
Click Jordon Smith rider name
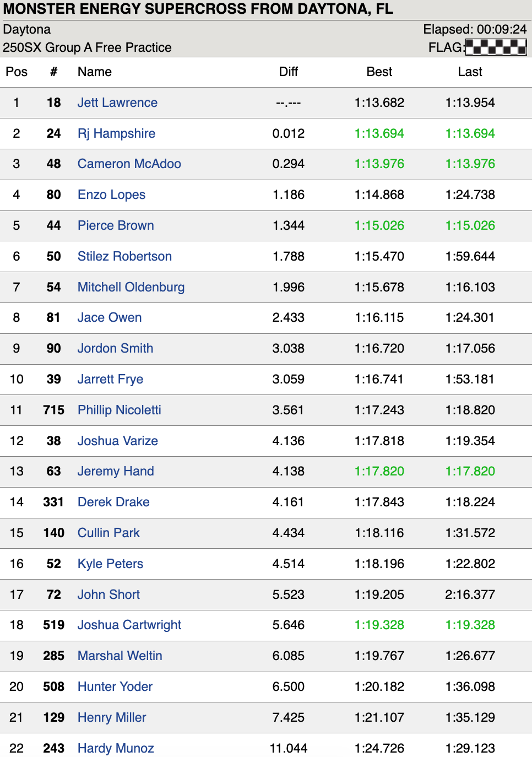115,348
